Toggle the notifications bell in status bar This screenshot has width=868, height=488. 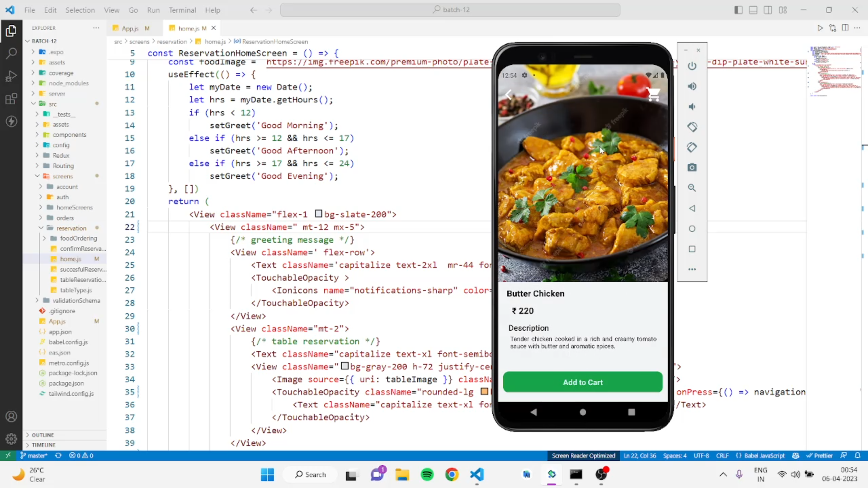(859, 455)
